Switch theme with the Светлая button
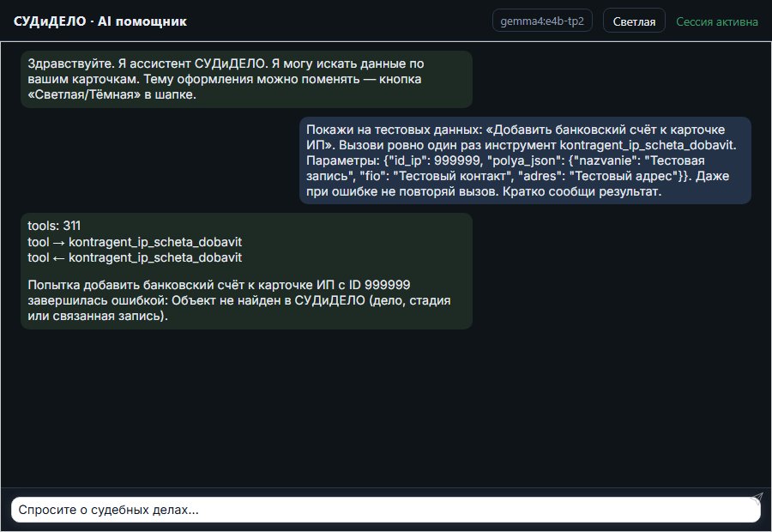The image size is (772, 532). pyautogui.click(x=634, y=21)
